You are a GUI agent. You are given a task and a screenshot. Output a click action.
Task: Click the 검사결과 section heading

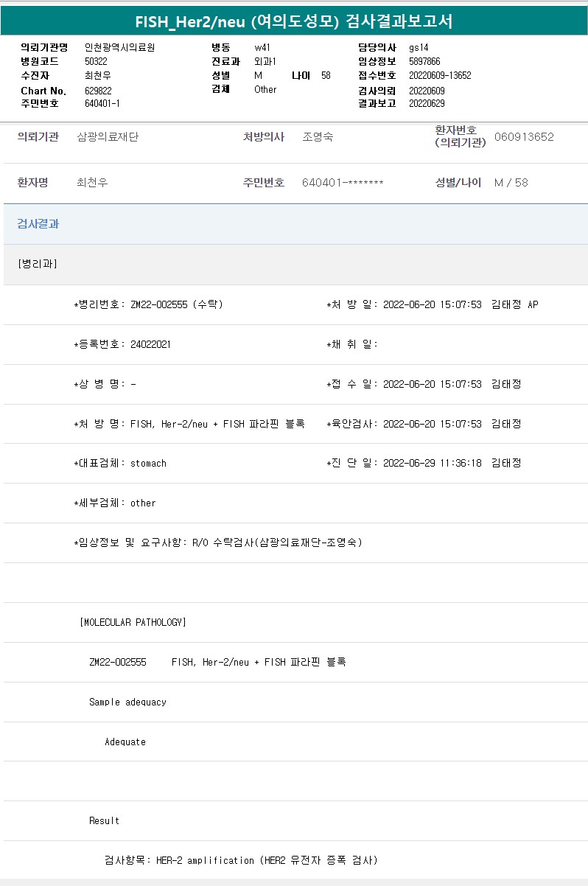(x=38, y=224)
